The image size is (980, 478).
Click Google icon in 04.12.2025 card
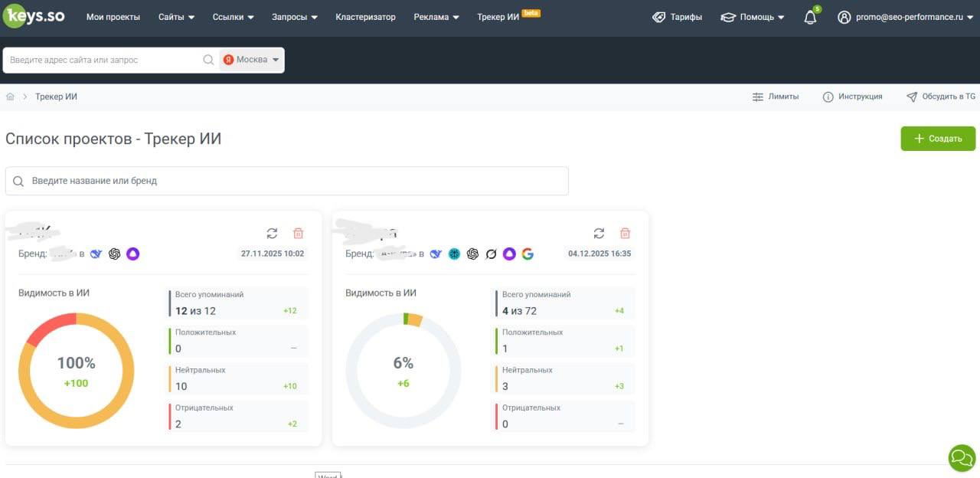pyautogui.click(x=528, y=254)
